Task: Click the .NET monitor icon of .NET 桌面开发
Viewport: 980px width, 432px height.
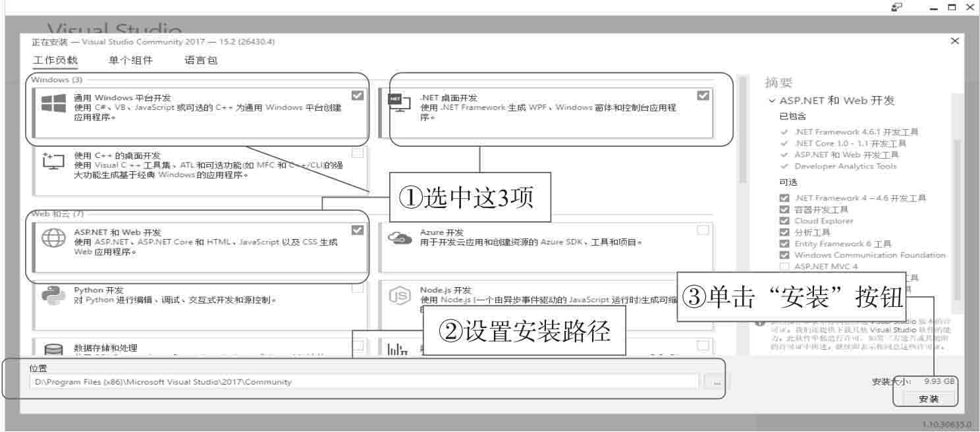Action: click(400, 104)
